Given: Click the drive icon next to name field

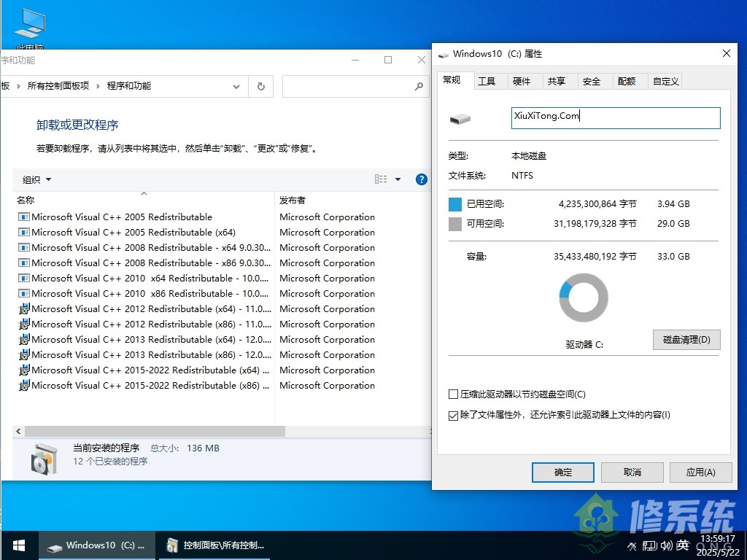Looking at the screenshot, I should pos(460,119).
